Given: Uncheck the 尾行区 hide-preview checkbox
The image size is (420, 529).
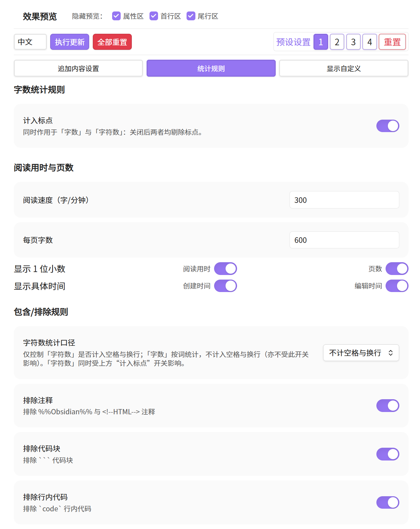Looking at the screenshot, I should [191, 16].
